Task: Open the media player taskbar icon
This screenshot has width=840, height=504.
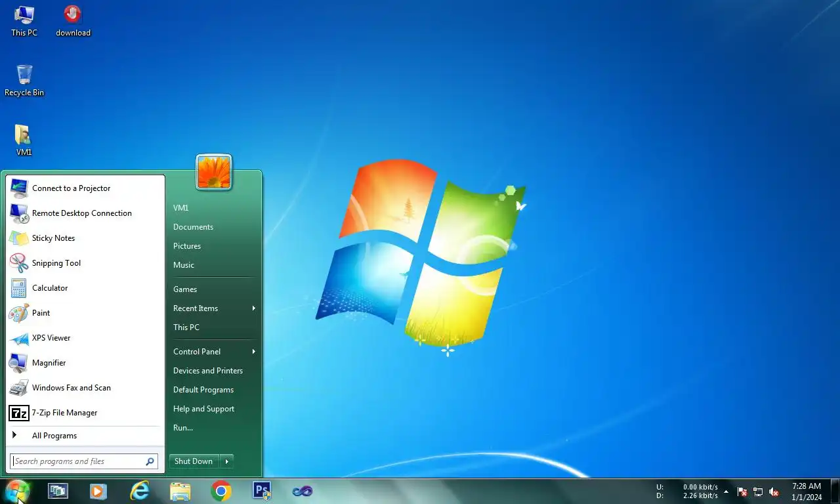Action: (98, 491)
